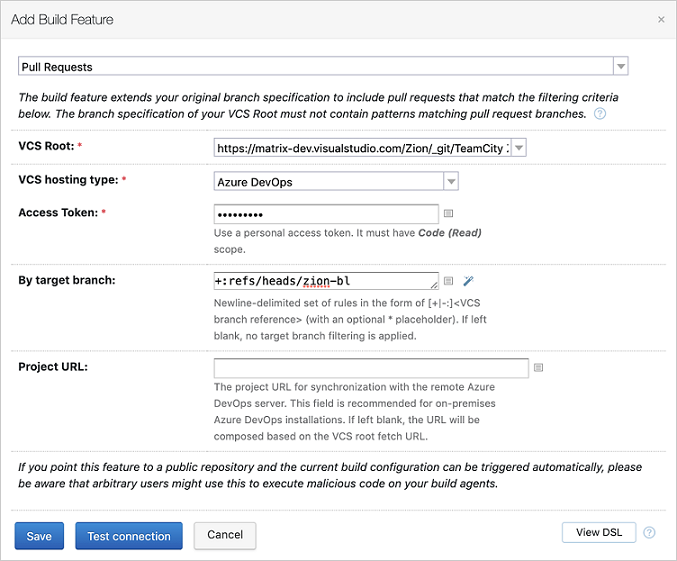
Task: Click the parameter icon beside target branch box
Action: tap(449, 281)
